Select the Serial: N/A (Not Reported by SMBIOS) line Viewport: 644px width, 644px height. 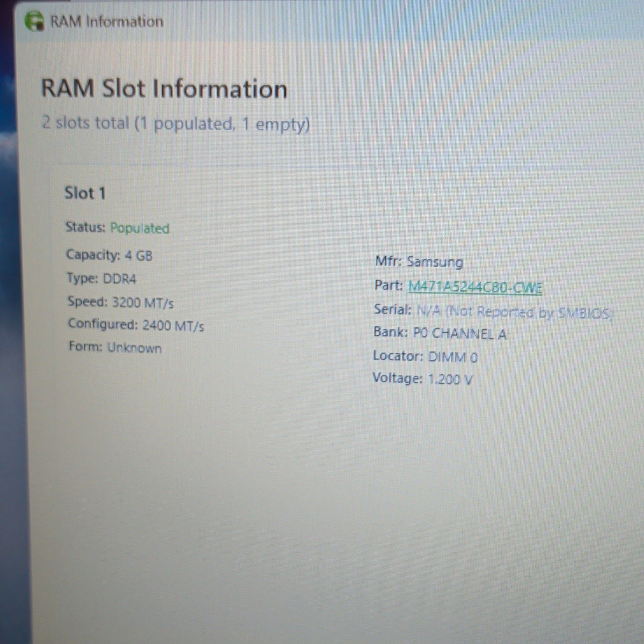(x=493, y=311)
